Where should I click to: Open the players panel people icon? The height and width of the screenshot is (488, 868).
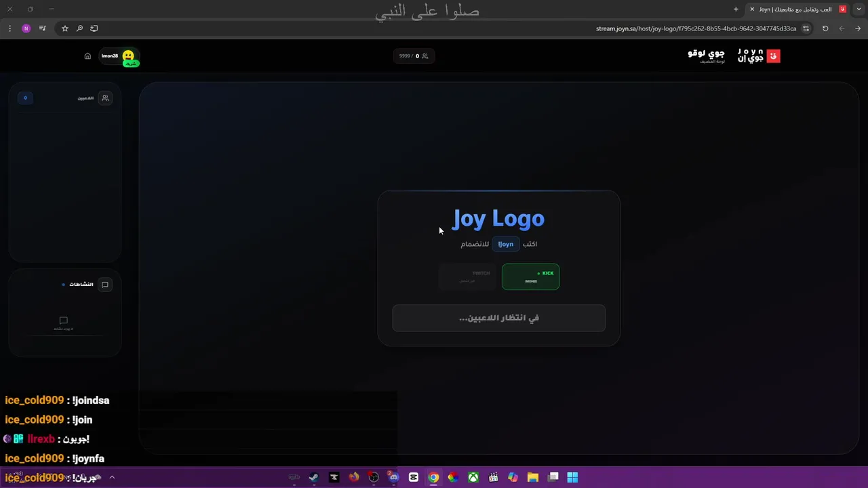coord(105,98)
